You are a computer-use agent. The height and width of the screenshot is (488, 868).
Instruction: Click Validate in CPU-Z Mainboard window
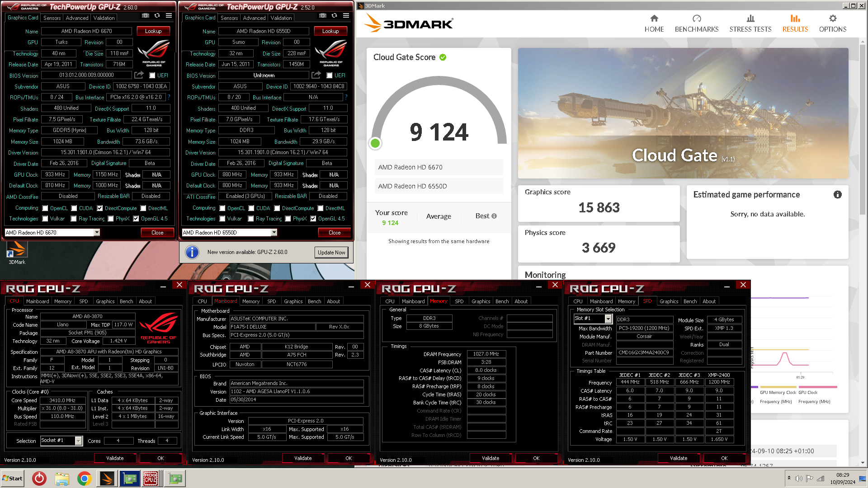coord(303,458)
